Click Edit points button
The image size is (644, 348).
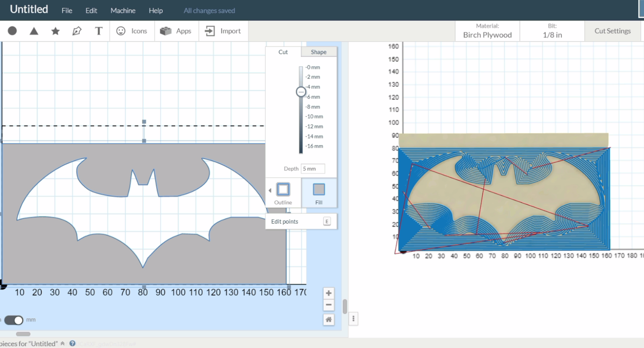pos(301,221)
